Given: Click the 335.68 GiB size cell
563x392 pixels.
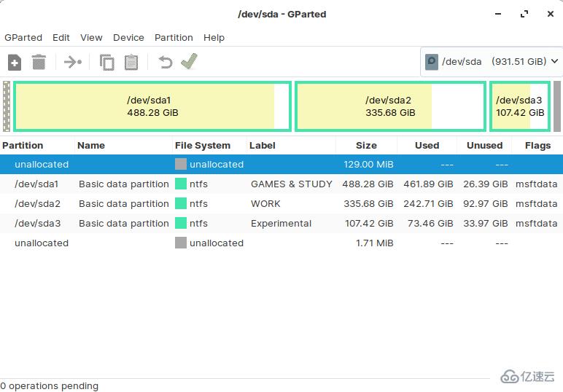Looking at the screenshot, I should coord(368,204).
